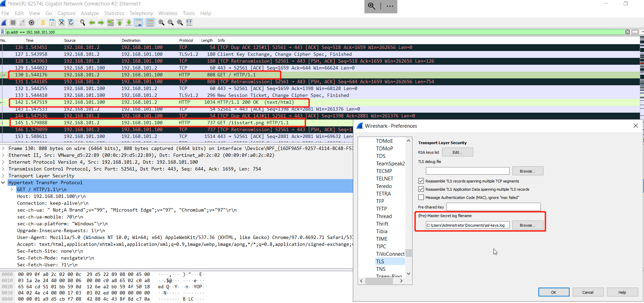Image resolution: width=644 pixels, height=303 pixels.
Task: Toggle Reassemble TLS Application Data checkbox
Action: point(421,189)
